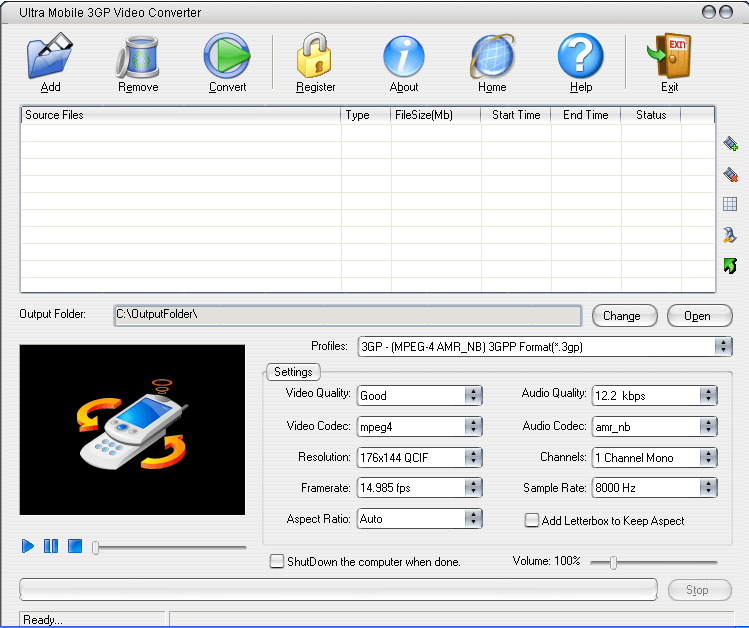Click the second window control button in title bar
This screenshot has height=628, width=749.
coord(726,12)
